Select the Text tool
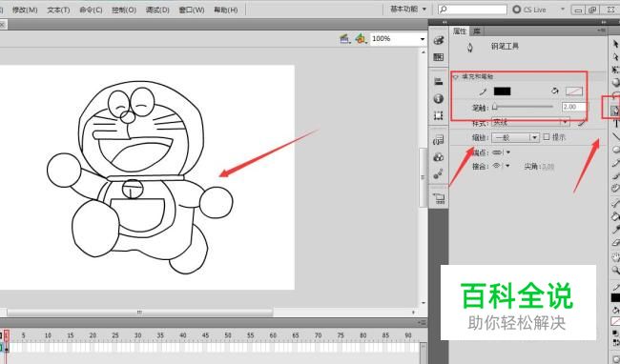The width and height of the screenshot is (620, 364). [615, 124]
